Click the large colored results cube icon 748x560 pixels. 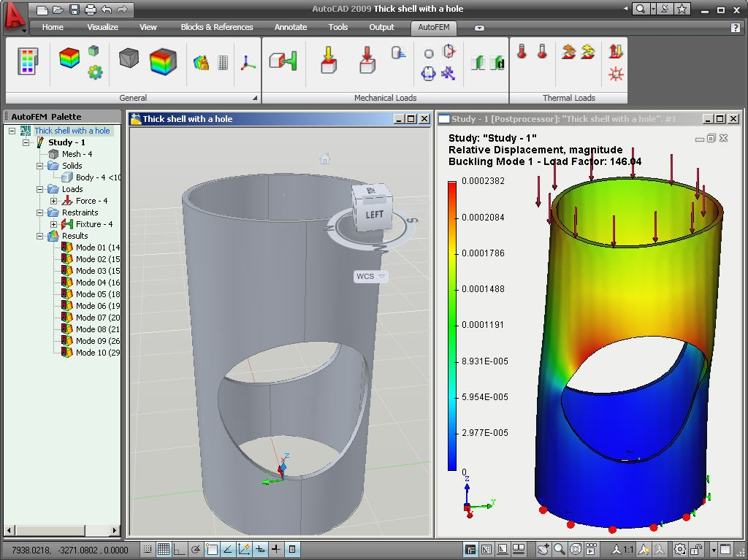pyautogui.click(x=163, y=61)
